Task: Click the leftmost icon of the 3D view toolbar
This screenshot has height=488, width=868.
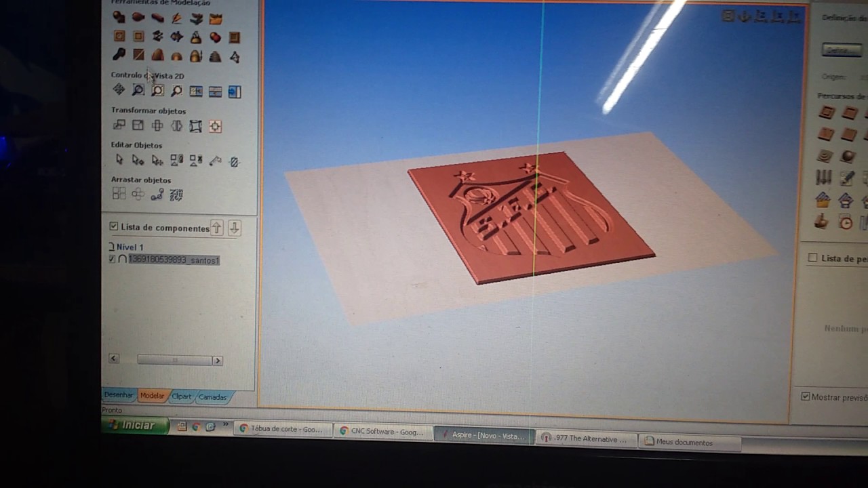Action: [x=728, y=16]
